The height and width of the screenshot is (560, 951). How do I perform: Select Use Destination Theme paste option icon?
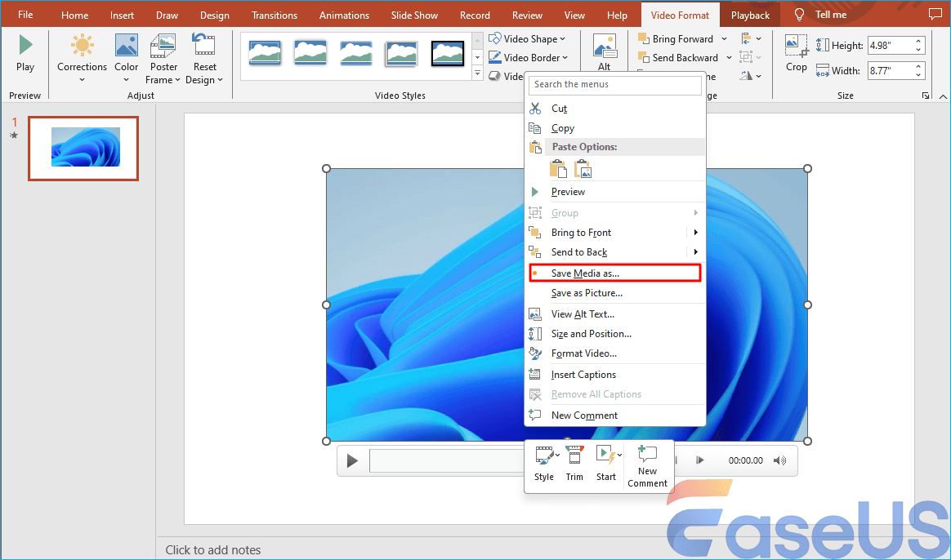(x=558, y=169)
